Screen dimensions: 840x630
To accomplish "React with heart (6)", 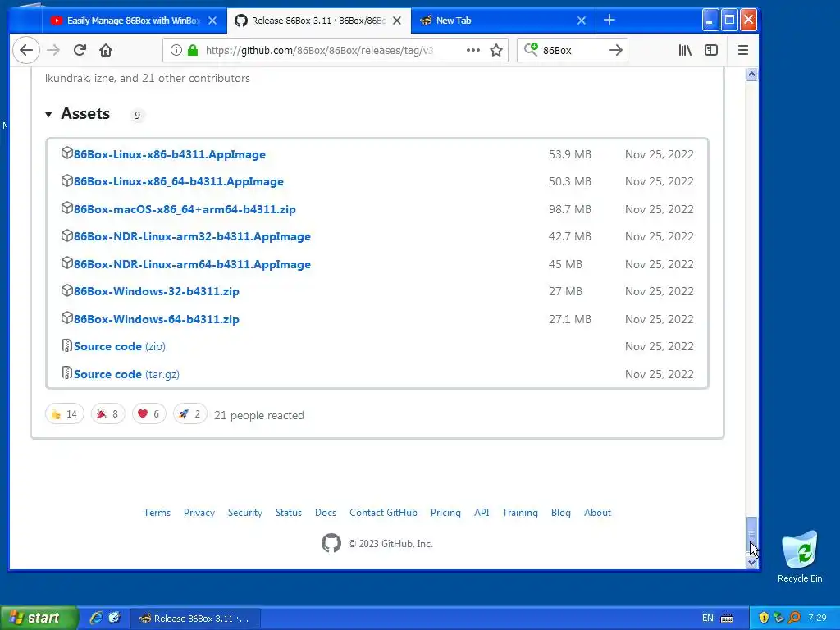I will (148, 413).
